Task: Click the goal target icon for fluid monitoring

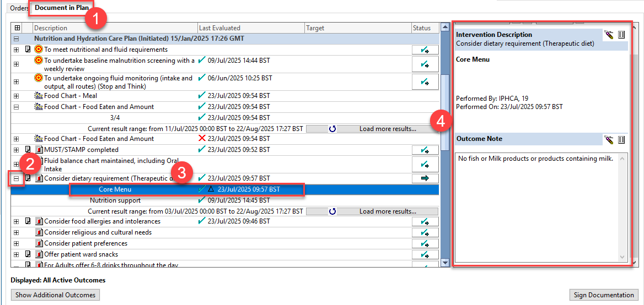Action: [x=39, y=78]
